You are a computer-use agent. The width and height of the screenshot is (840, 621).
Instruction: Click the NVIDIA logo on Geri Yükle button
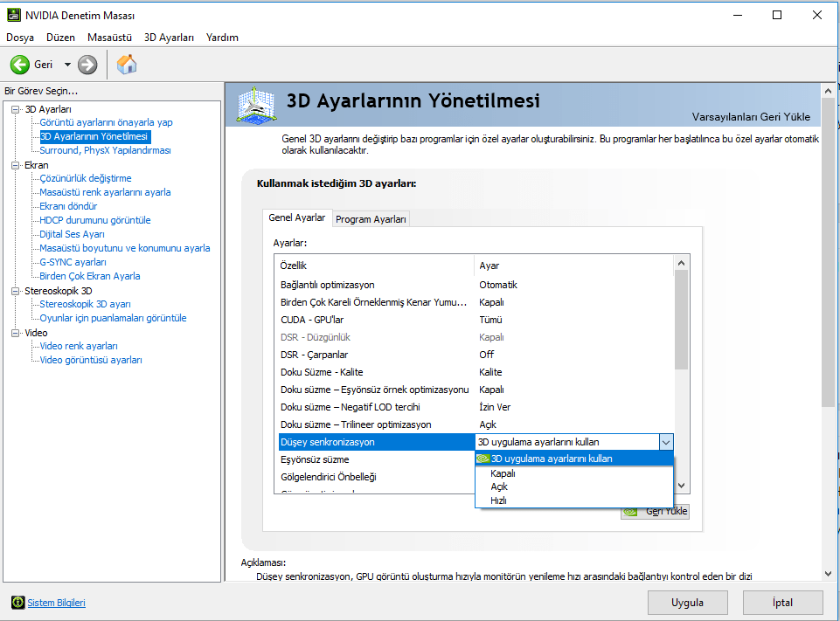(x=630, y=513)
